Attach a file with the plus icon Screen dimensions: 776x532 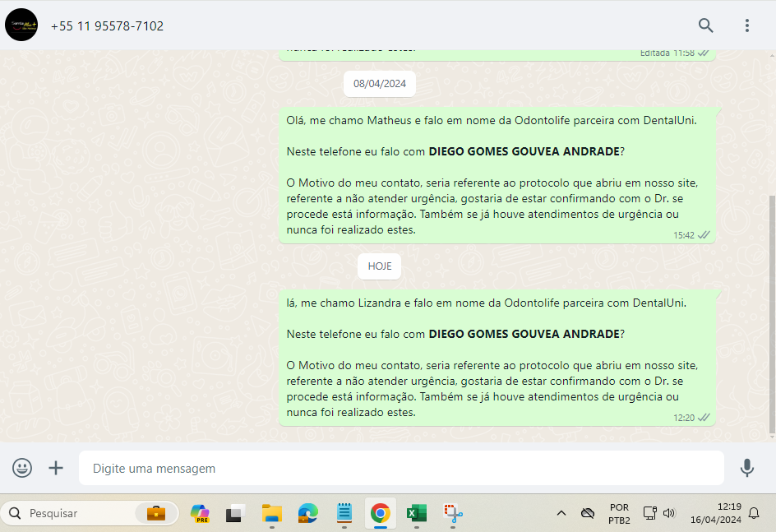point(56,468)
